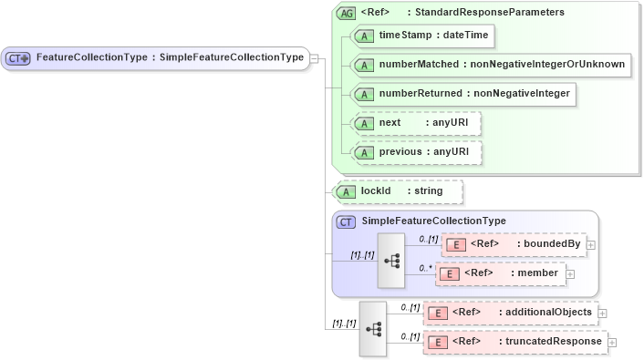Collapse the FeatureCollectionType node with minus box
Image resolution: width=644 pixels, height=360 pixels.
[x=314, y=58]
